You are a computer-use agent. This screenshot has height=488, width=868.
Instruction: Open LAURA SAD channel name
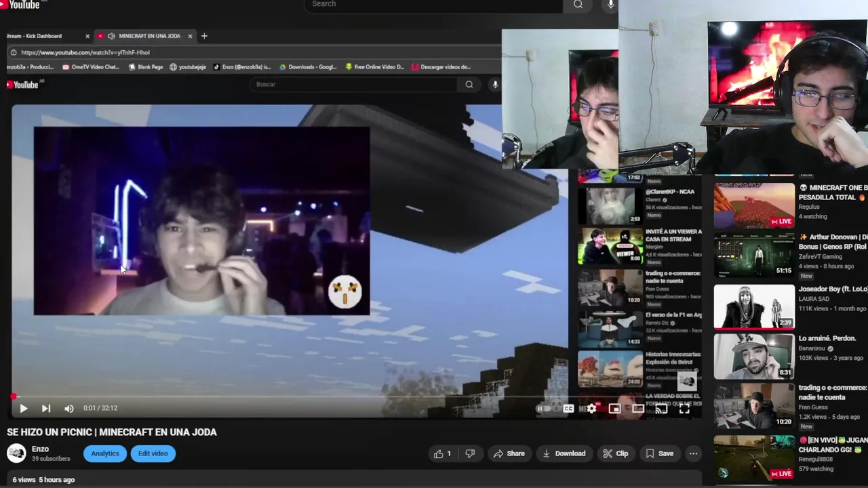coord(814,298)
